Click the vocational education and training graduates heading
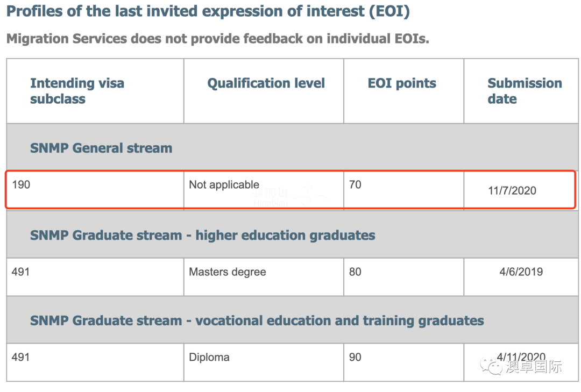The width and height of the screenshot is (581, 392). pyautogui.click(x=257, y=320)
